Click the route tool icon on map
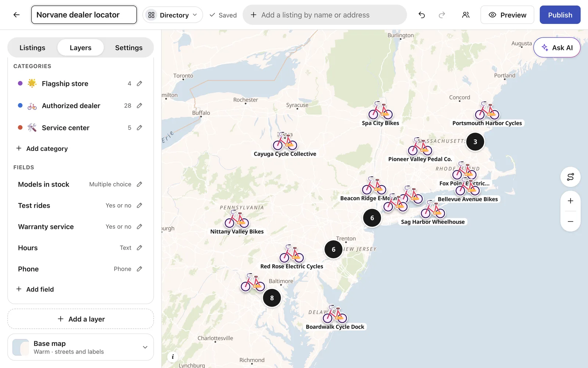 [570, 177]
